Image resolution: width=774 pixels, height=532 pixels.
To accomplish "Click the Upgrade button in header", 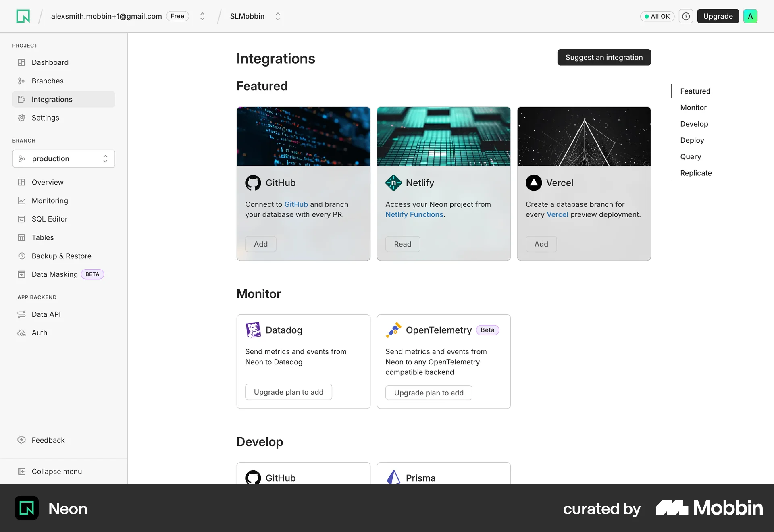I will [x=718, y=16].
